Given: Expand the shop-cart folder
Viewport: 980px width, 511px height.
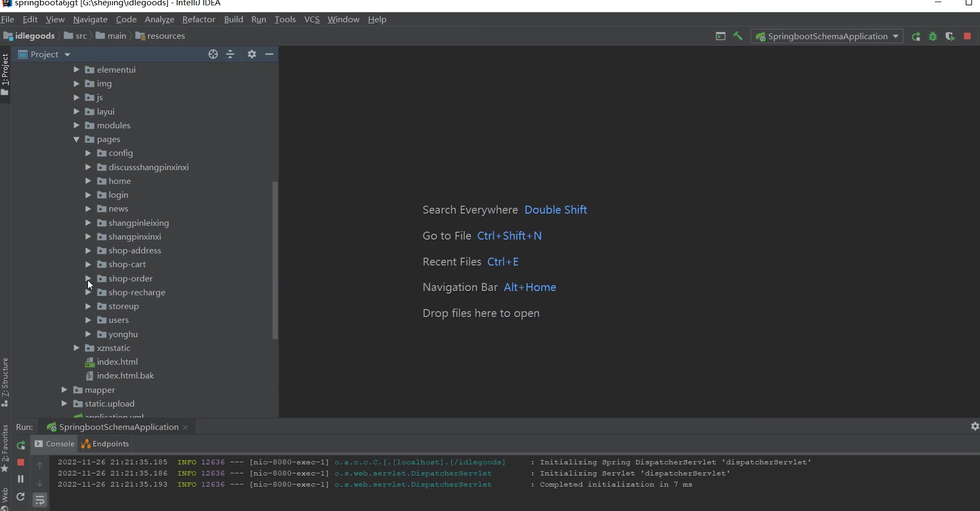Looking at the screenshot, I should click(88, 265).
